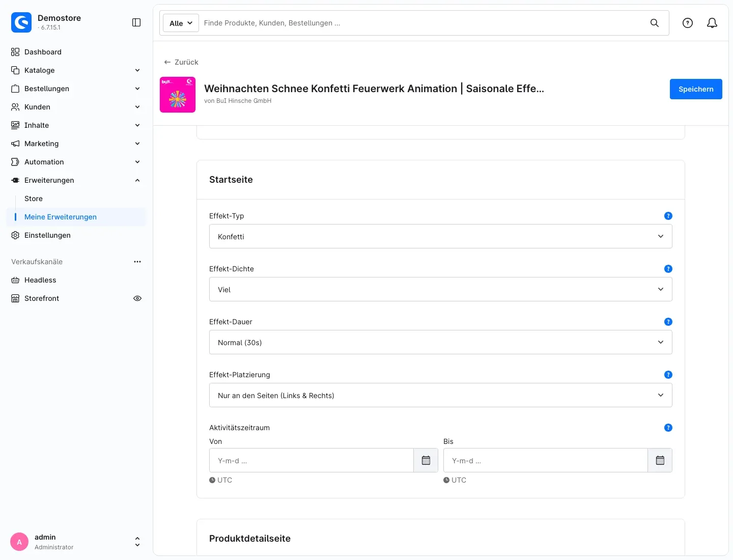733x560 pixels.
Task: Click the search magnifier icon
Action: click(655, 23)
